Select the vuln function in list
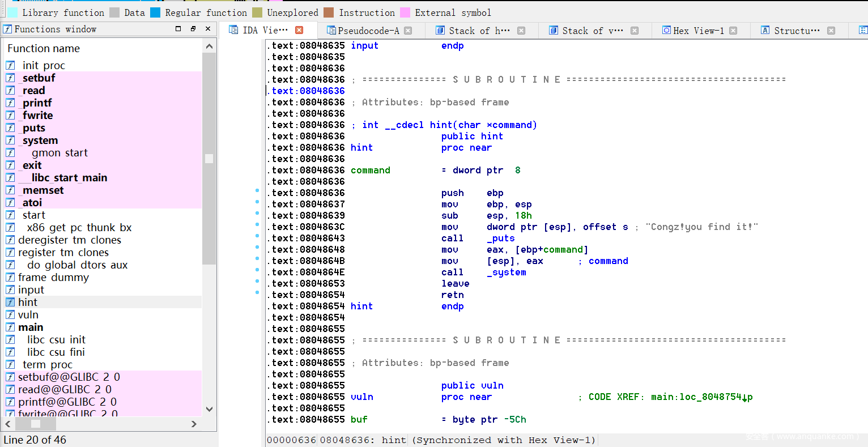 pyautogui.click(x=28, y=315)
